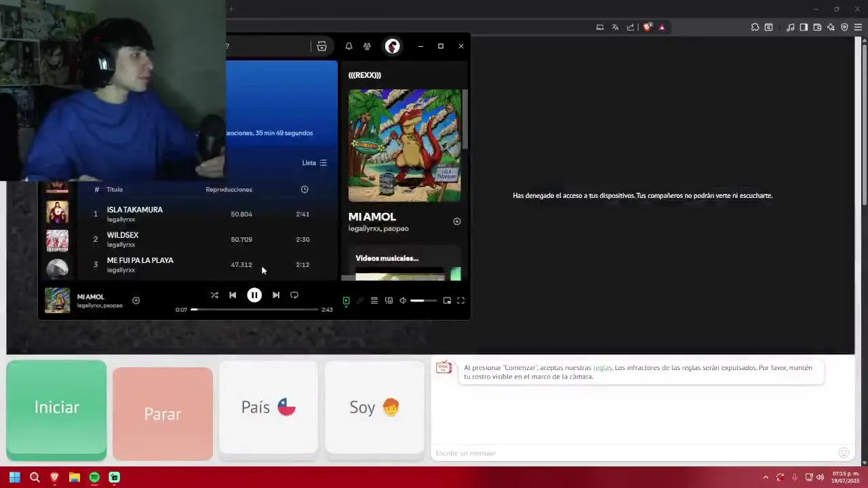Go back to the previous Spotify track
Screen dimensions: 868x488
tap(233, 295)
